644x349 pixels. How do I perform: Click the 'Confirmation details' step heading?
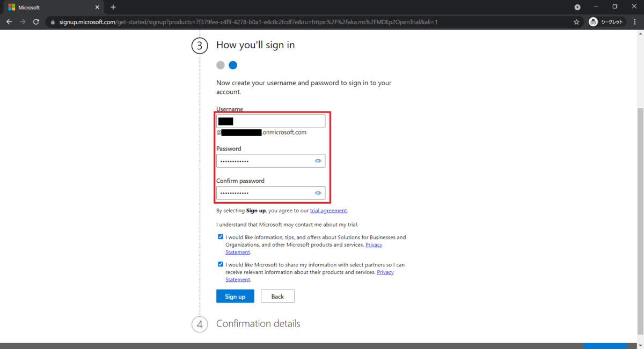point(258,324)
